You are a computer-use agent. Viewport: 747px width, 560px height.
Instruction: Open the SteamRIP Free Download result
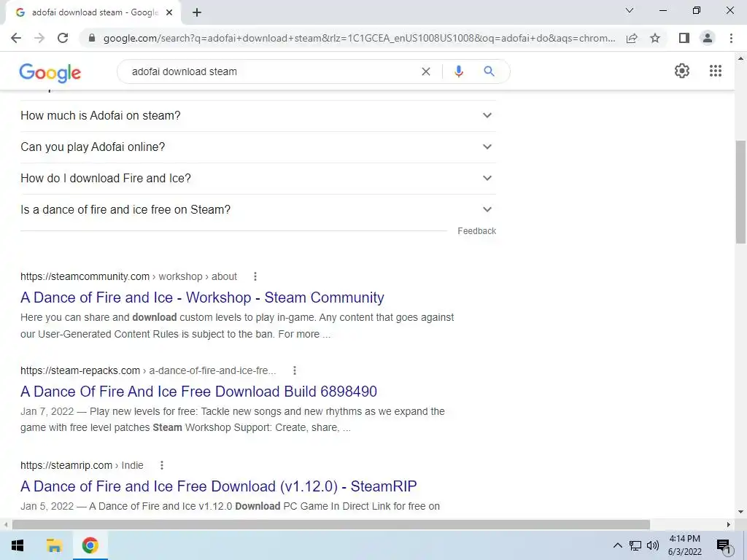coord(219,486)
